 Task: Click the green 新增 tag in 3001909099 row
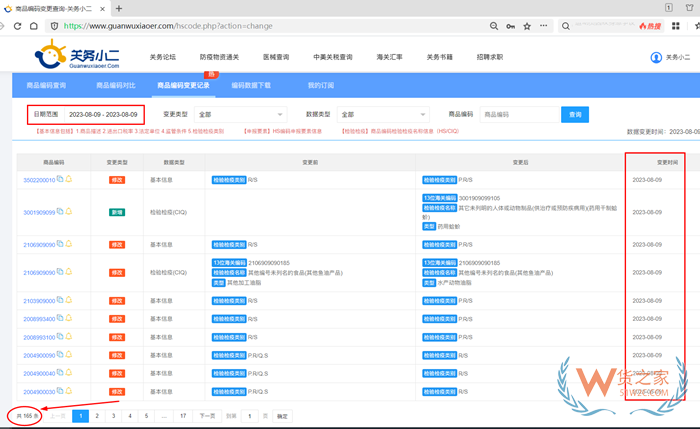117,212
